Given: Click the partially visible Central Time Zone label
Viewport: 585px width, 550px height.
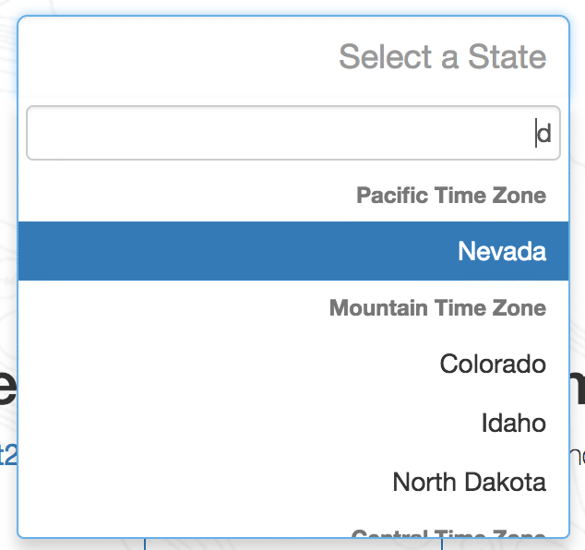Looking at the screenshot, I should pyautogui.click(x=449, y=533).
